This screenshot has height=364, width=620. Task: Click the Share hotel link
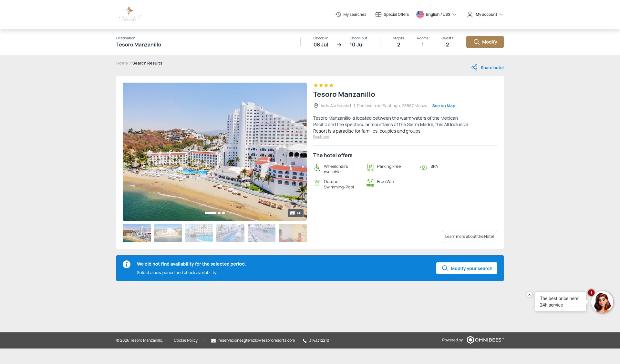[x=487, y=67]
